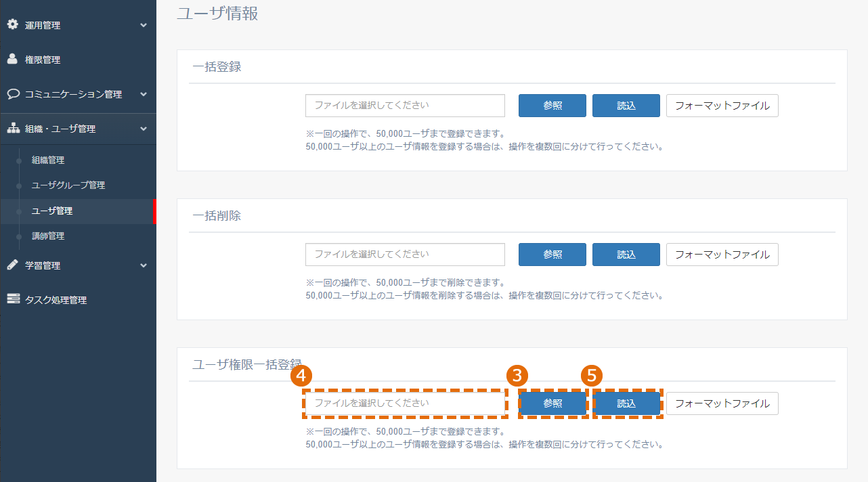Image resolution: width=868 pixels, height=482 pixels.
Task: Collapse the 組織・ユーザ管理 chevron
Action: click(x=144, y=129)
